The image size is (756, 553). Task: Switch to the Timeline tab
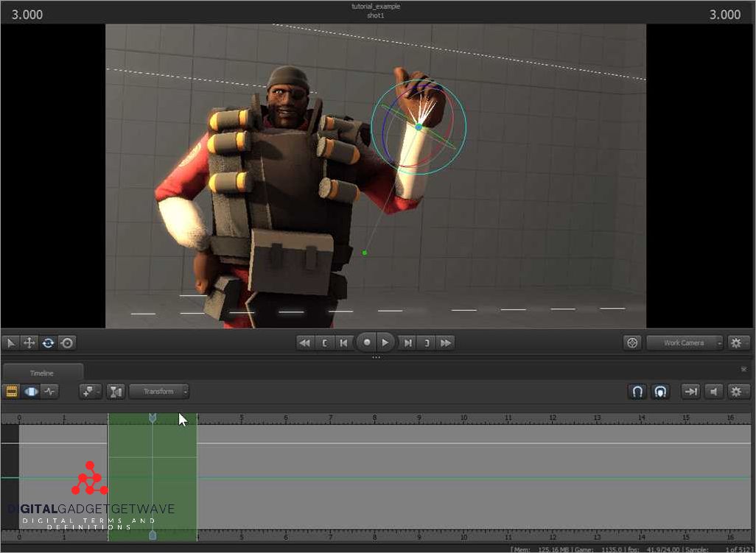42,373
